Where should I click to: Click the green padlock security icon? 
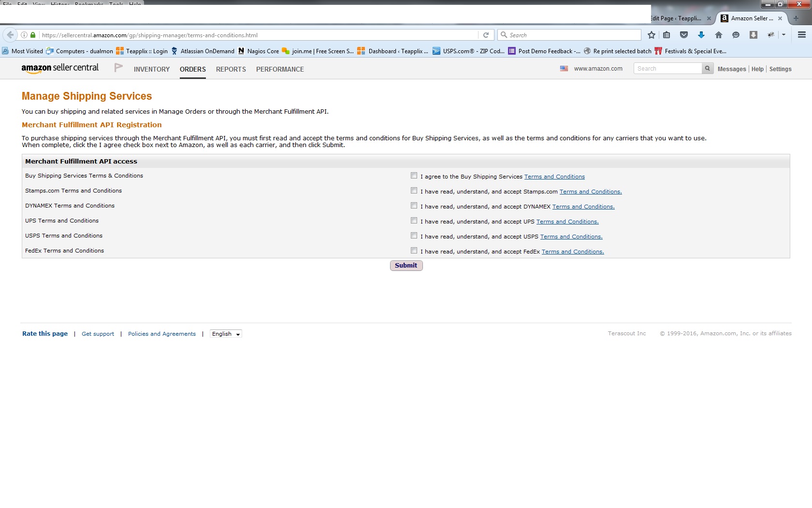[33, 35]
